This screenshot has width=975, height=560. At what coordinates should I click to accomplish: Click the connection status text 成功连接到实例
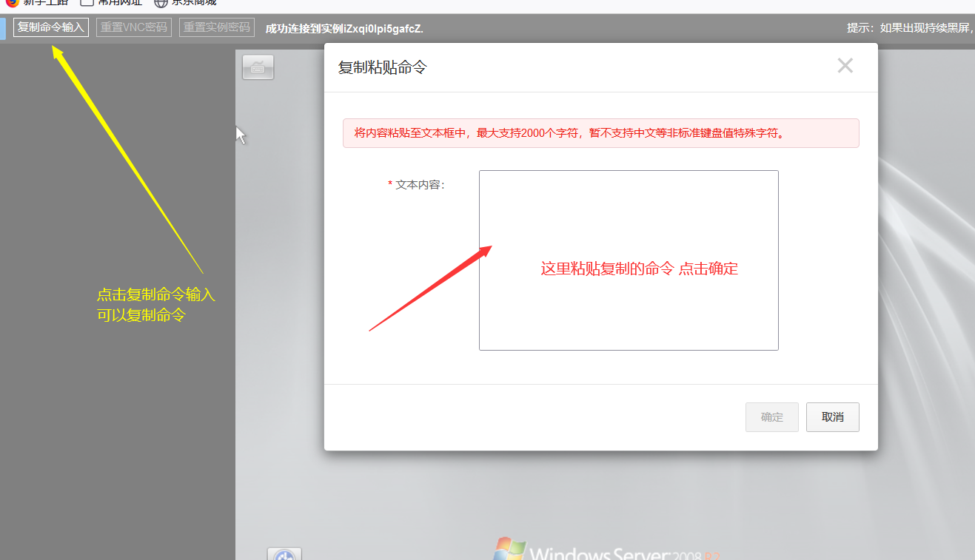coord(344,28)
